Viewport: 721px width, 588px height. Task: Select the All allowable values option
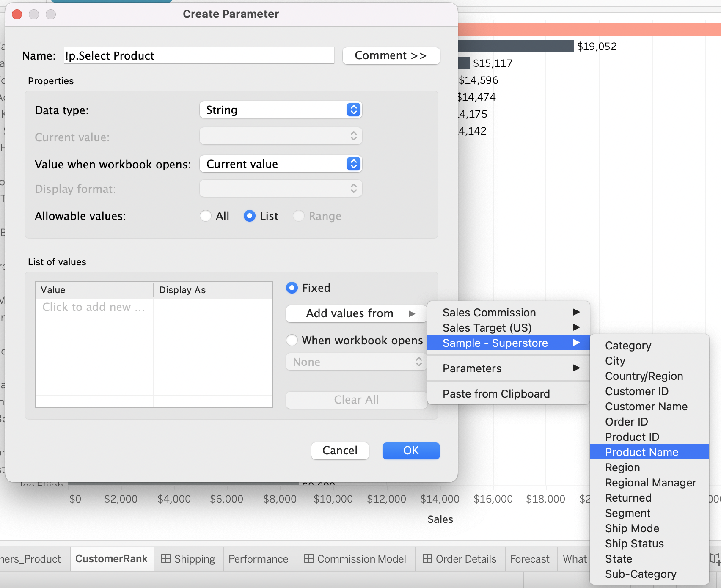[206, 216]
